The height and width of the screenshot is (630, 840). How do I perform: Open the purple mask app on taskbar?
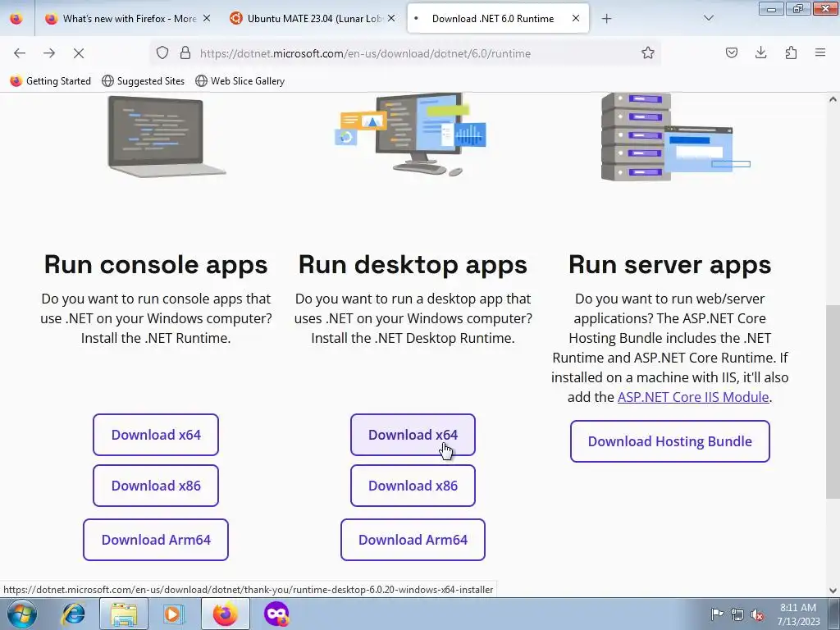(276, 614)
